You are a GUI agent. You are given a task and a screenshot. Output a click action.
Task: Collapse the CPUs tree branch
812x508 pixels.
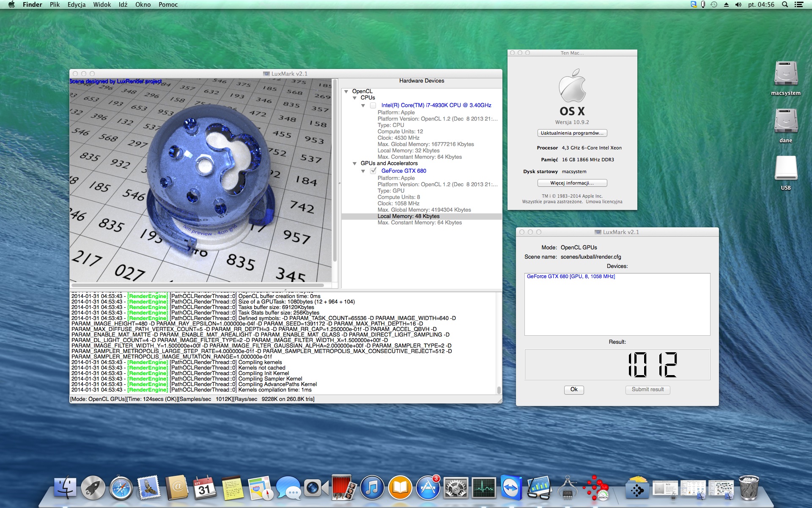355,98
